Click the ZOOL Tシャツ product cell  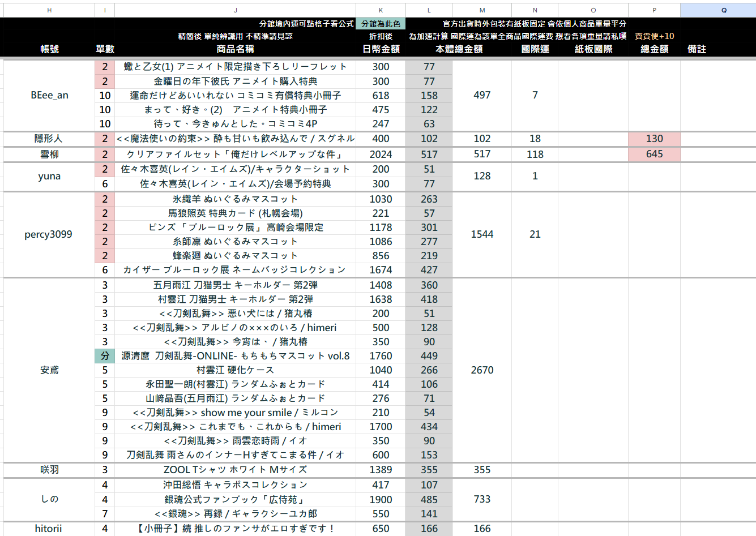pyautogui.click(x=235, y=470)
